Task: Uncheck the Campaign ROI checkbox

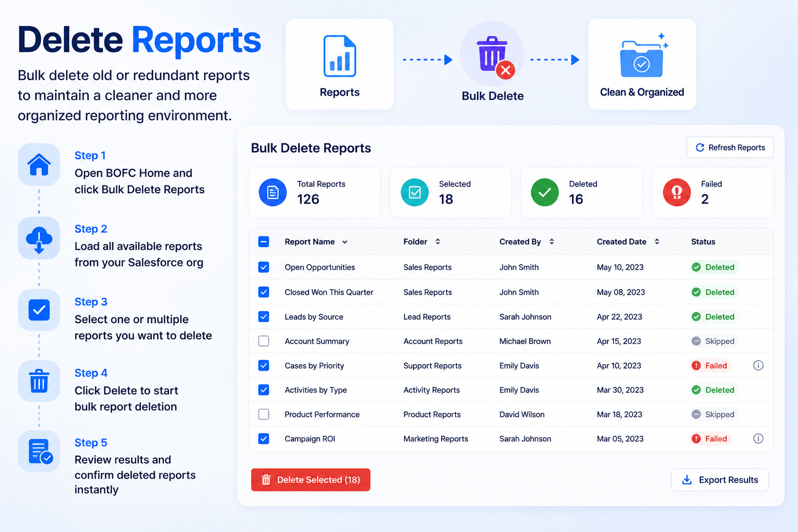Action: [x=263, y=438]
